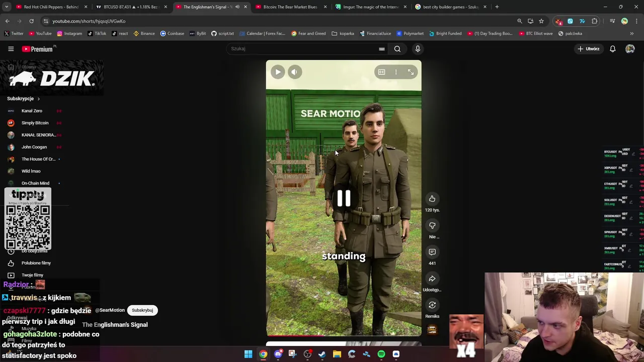Reload the current page

pyautogui.click(x=31, y=21)
